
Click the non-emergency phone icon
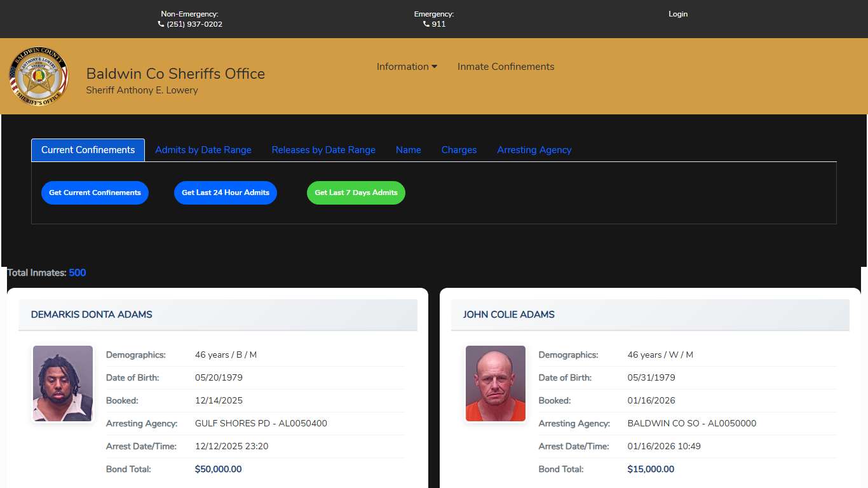[161, 24]
